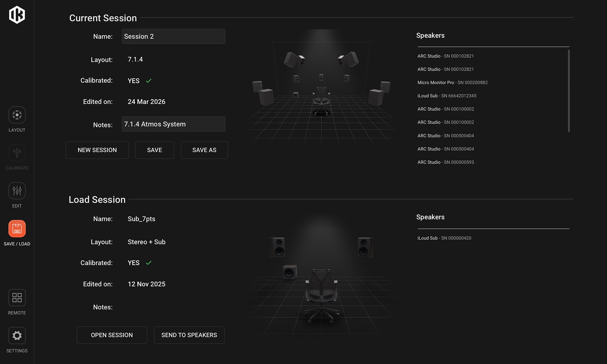The image size is (607, 364).
Task: Edit the Notes field '7.1.4 Atmos System'
Action: (x=173, y=124)
